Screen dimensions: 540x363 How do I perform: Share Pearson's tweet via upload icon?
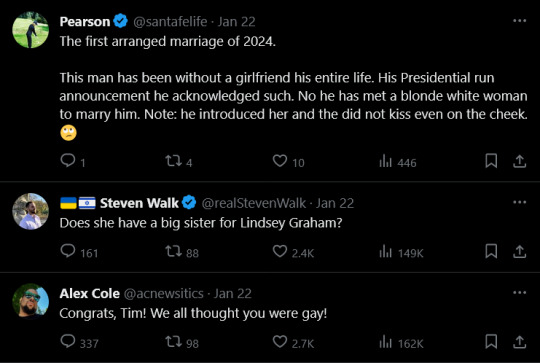coord(519,161)
